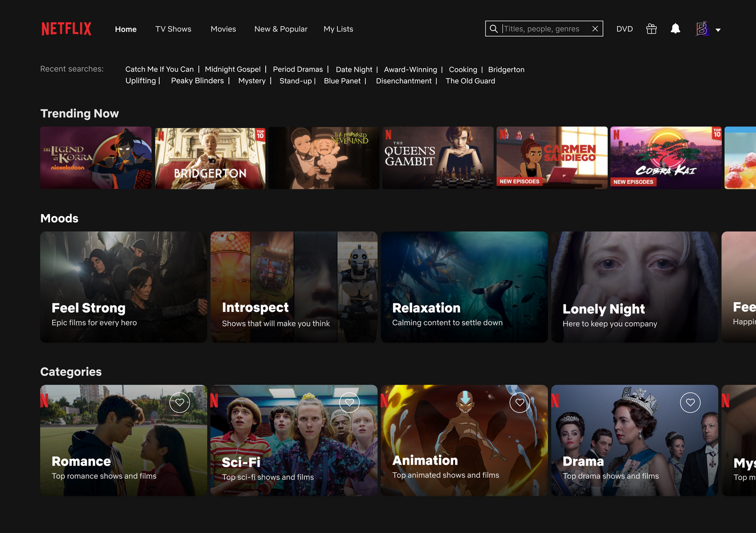Viewport: 756px width, 533px height.
Task: Click the Netflix logo
Action: coord(67,29)
